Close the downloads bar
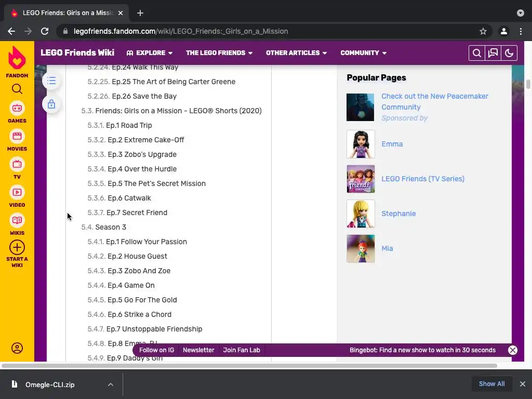 coord(523,384)
